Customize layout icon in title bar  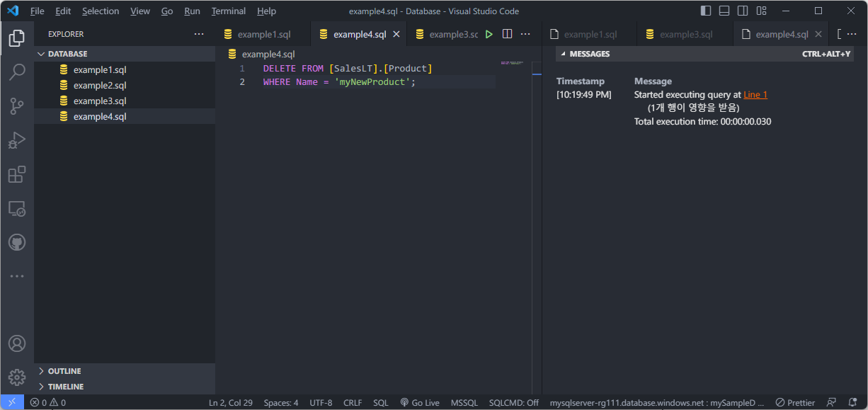point(761,11)
